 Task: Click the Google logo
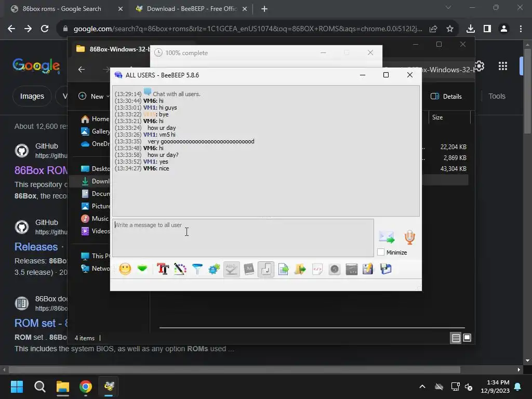pyautogui.click(x=36, y=65)
